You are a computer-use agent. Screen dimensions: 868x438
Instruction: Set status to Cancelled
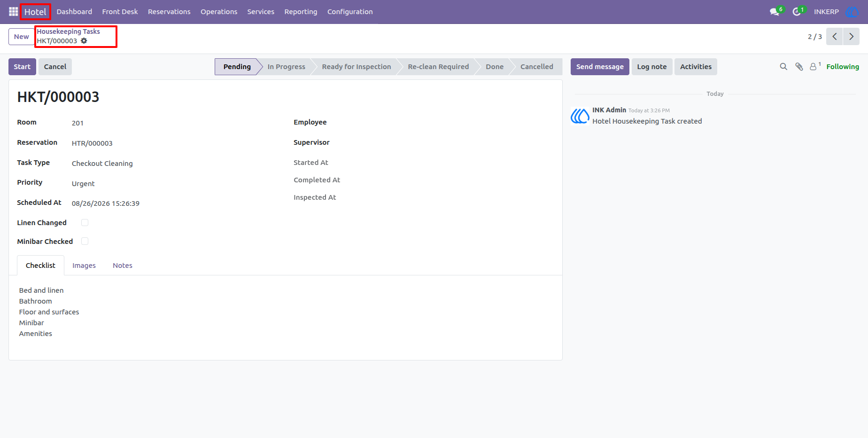click(x=537, y=67)
